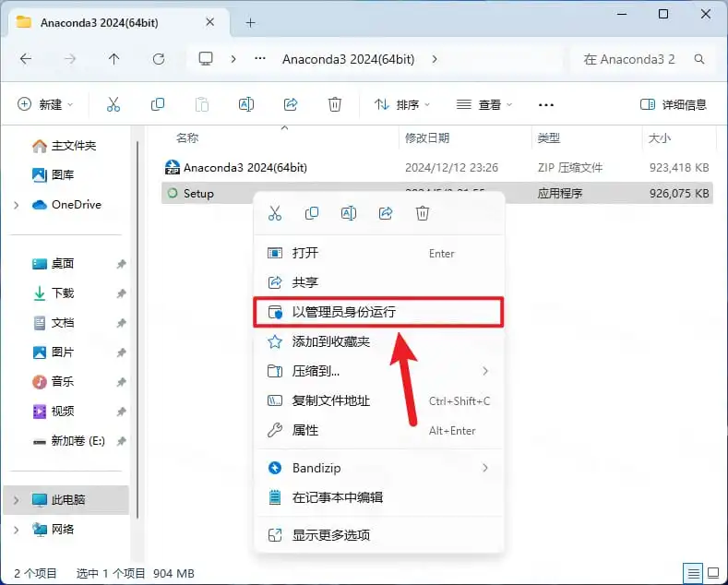Image resolution: width=728 pixels, height=585 pixels.
Task: Click the Cut scissors icon in context menu
Action: 275,213
